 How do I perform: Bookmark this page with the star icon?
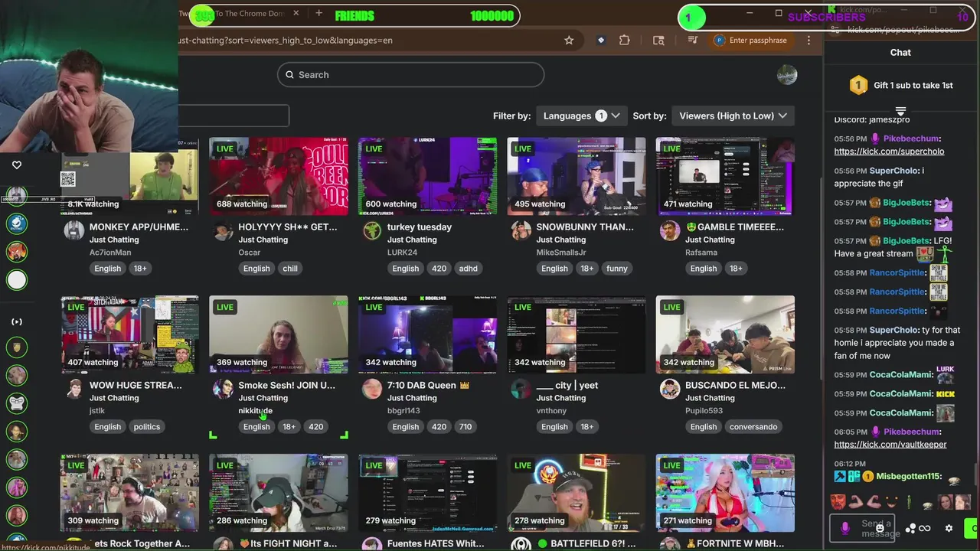point(569,41)
